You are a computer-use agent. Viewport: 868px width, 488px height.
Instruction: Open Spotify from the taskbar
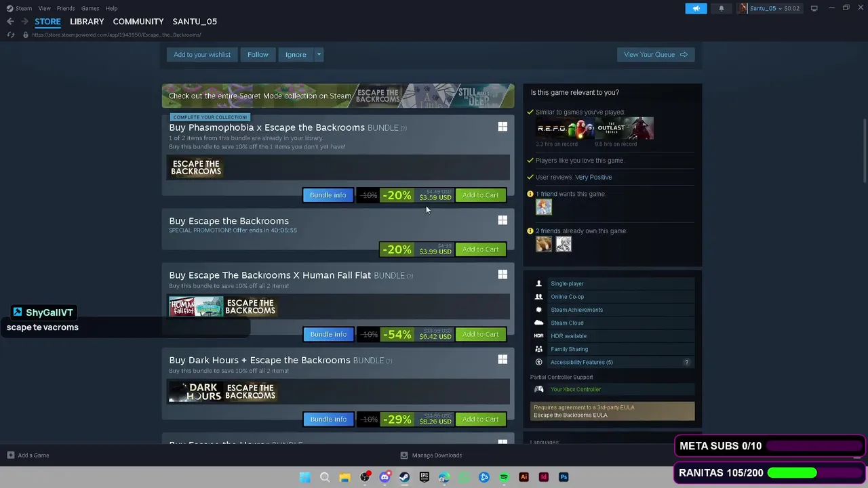click(x=504, y=477)
